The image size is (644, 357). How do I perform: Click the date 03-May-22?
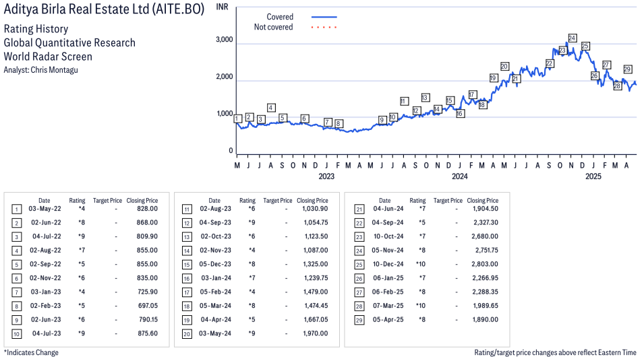coord(45,209)
